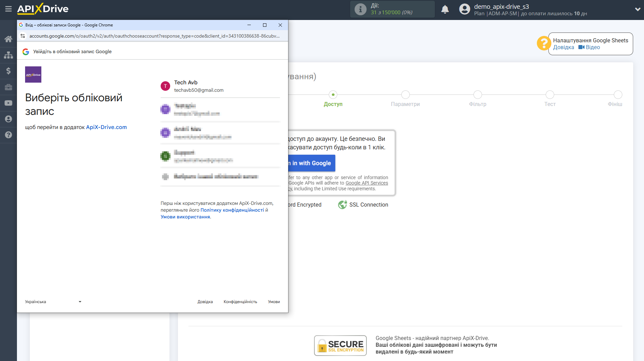
Task: Select the Параметри step marker
Action: [x=405, y=95]
